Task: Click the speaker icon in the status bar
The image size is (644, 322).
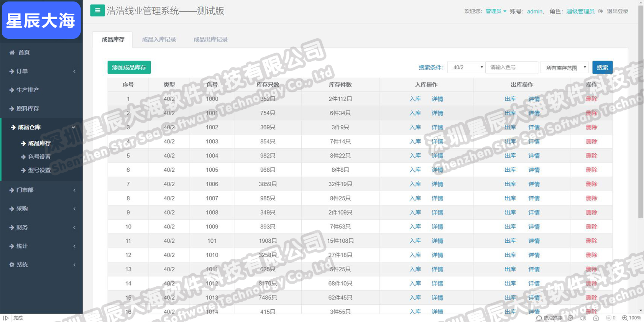Action: click(x=583, y=318)
